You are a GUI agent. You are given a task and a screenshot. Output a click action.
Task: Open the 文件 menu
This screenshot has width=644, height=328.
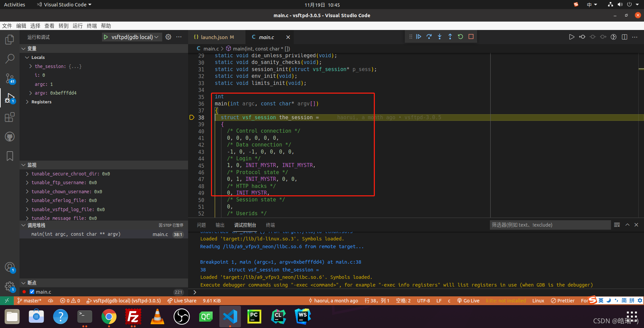(x=7, y=26)
